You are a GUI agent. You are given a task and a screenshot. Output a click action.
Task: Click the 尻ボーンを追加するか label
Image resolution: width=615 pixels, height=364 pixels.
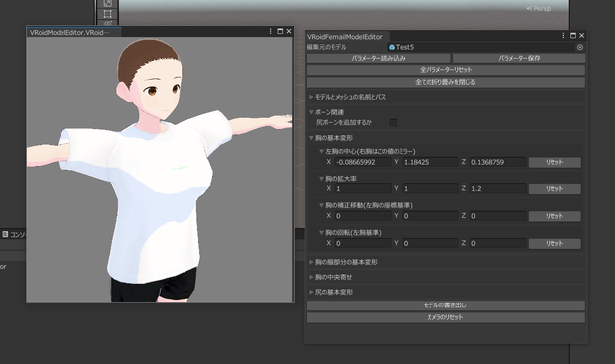[344, 122]
